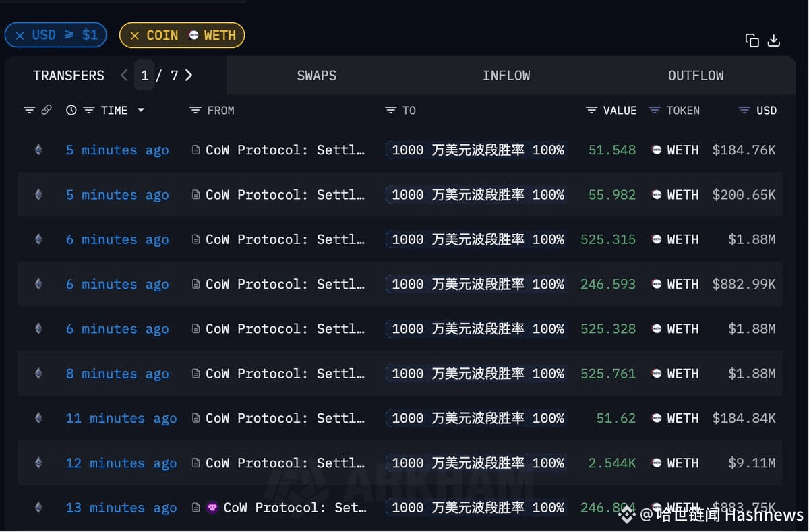This screenshot has width=809, height=532.
Task: Select the value 246.593
Action: [608, 284]
